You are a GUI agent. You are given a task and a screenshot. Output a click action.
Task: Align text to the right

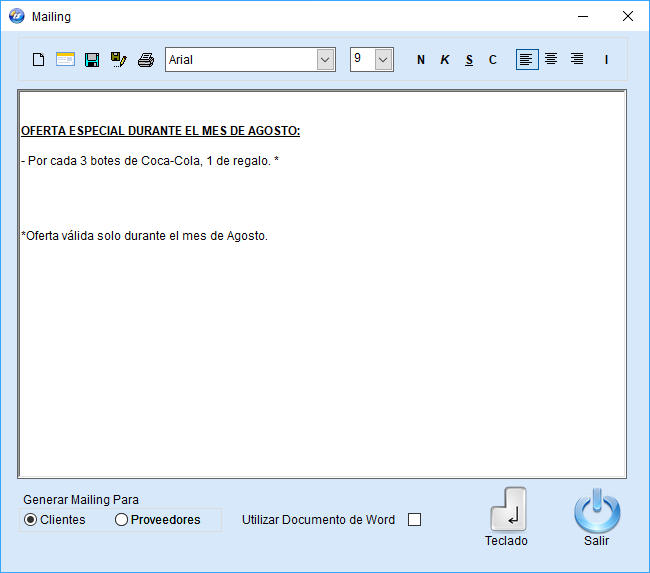[x=577, y=59]
